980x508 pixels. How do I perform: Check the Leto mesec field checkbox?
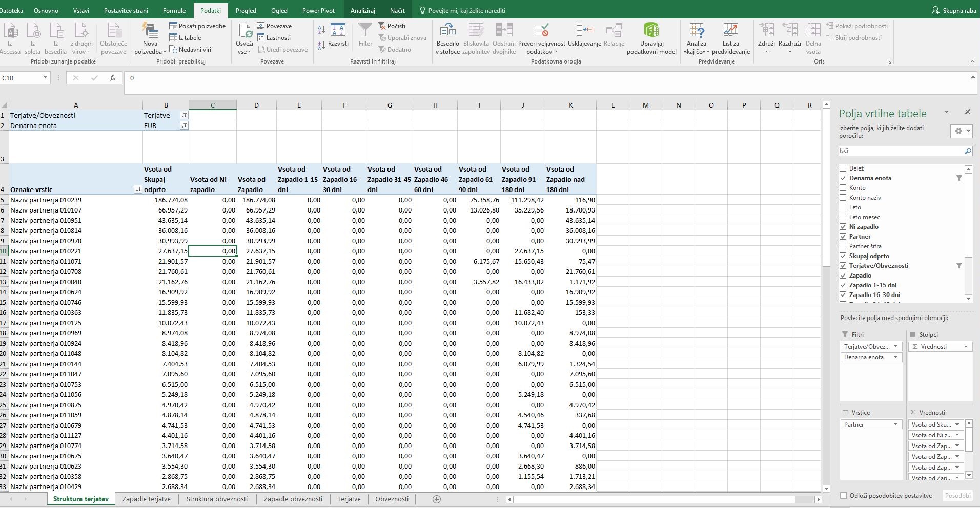(x=843, y=217)
